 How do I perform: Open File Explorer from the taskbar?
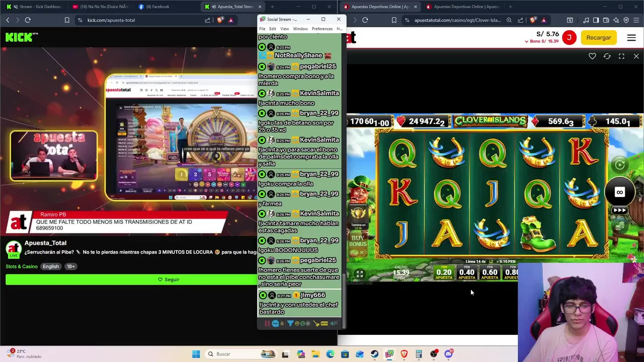coord(315,354)
